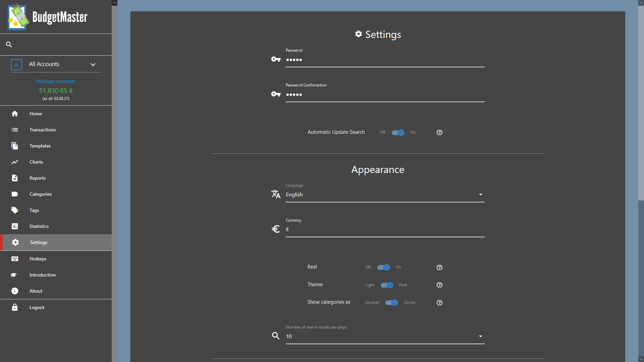Click the BudgetMaster logo

48,17
